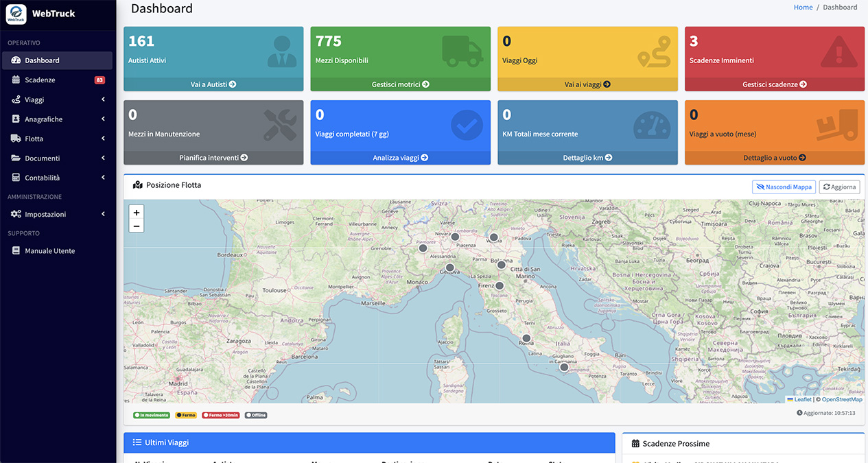Viewport: 868px width, 463px height.
Task: Click the Viaggi route icon in sidebar
Action: [16, 99]
